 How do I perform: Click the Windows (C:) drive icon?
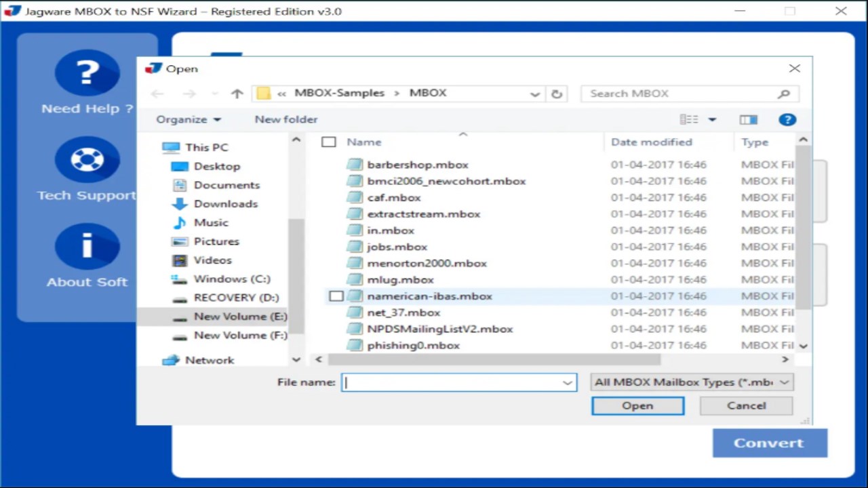[x=180, y=279]
